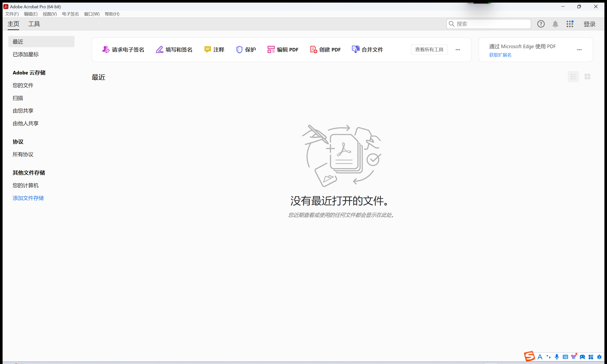
Task: Click the notification bell icon
Action: 555,24
